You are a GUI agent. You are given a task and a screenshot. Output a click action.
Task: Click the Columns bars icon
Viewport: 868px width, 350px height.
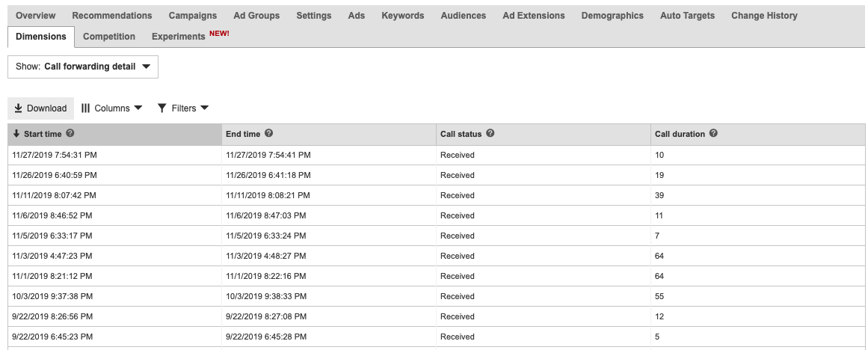pyautogui.click(x=85, y=108)
